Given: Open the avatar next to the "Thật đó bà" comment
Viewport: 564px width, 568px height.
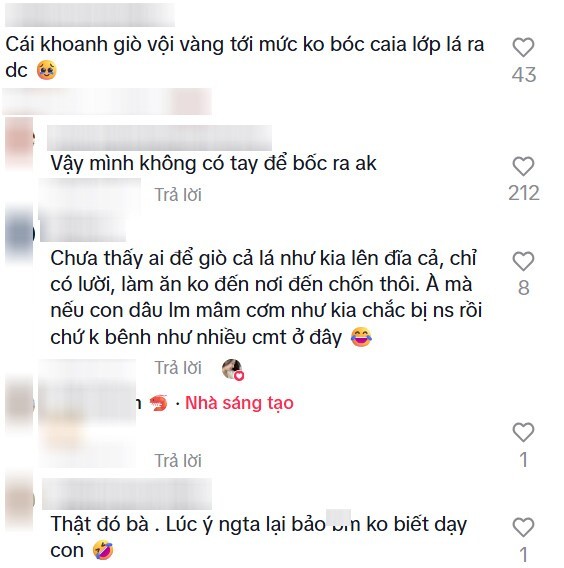Looking at the screenshot, I should pyautogui.click(x=20, y=500).
